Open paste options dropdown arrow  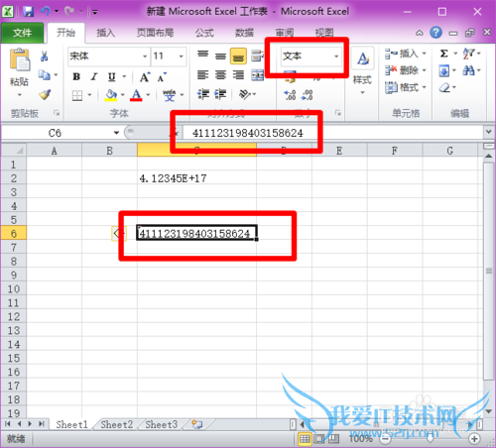pos(20,95)
